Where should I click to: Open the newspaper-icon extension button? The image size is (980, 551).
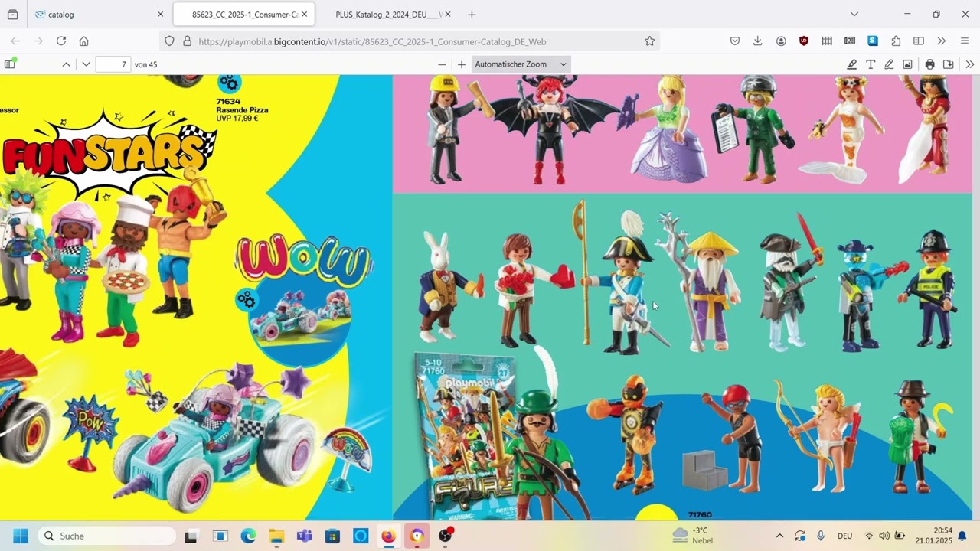[850, 41]
